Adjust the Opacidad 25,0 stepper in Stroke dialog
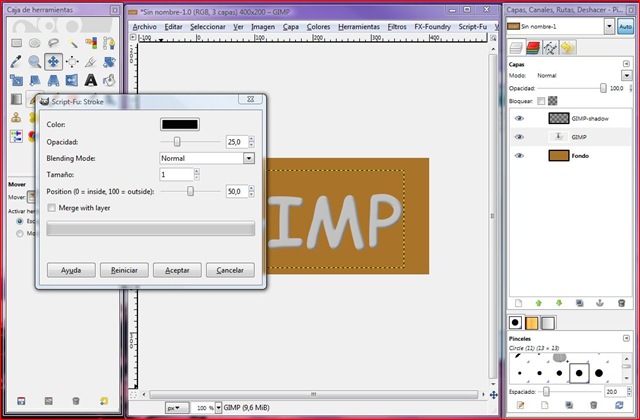The image size is (640, 420). pos(251,142)
